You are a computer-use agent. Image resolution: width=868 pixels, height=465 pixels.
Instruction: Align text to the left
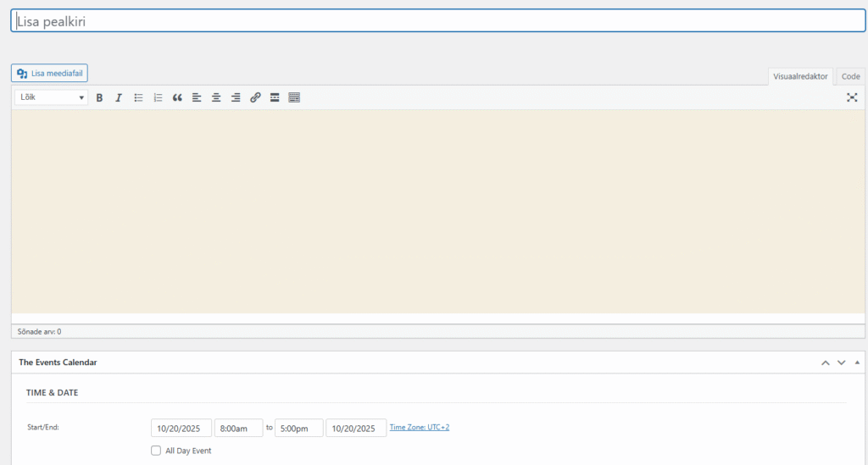click(197, 98)
